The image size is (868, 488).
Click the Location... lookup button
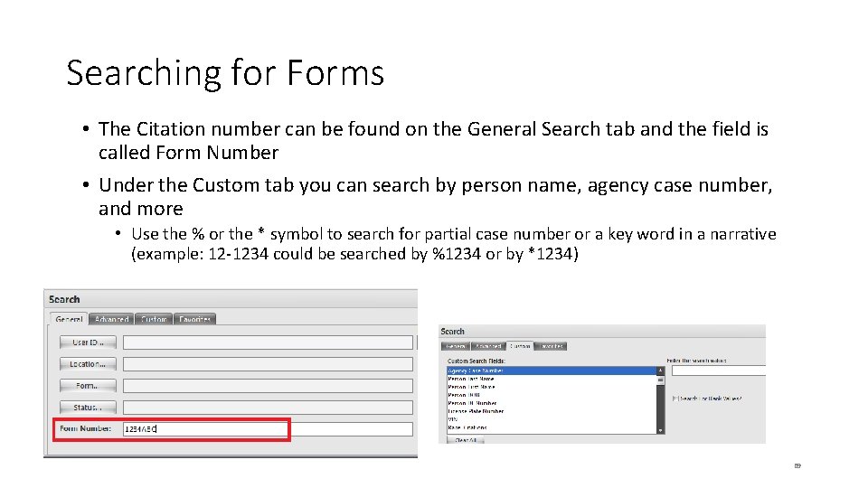[88, 364]
